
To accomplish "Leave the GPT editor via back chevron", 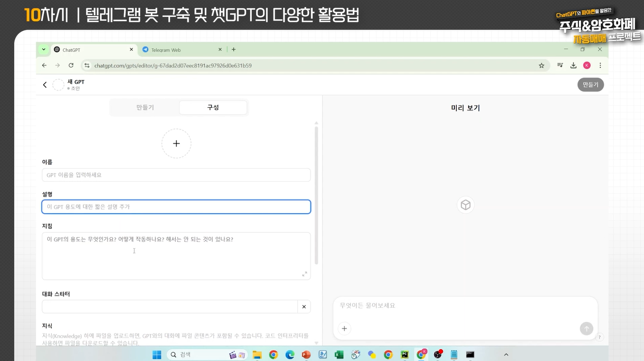I will pyautogui.click(x=45, y=85).
